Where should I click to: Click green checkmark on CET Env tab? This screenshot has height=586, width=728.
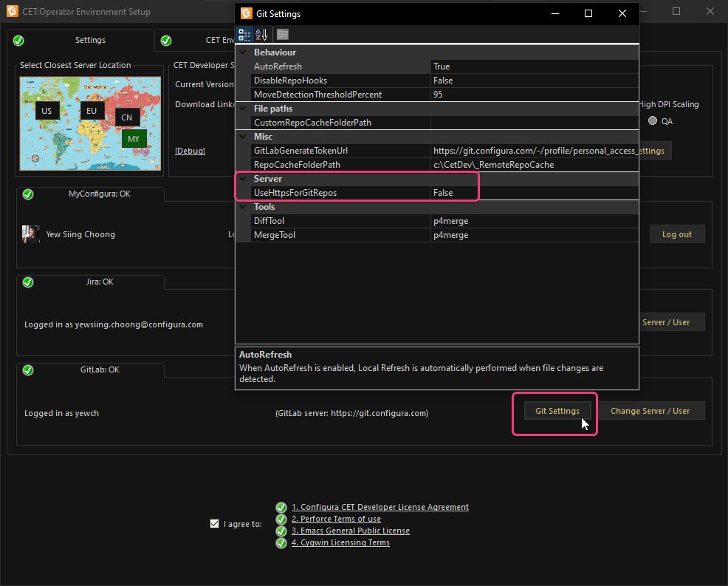click(x=166, y=41)
